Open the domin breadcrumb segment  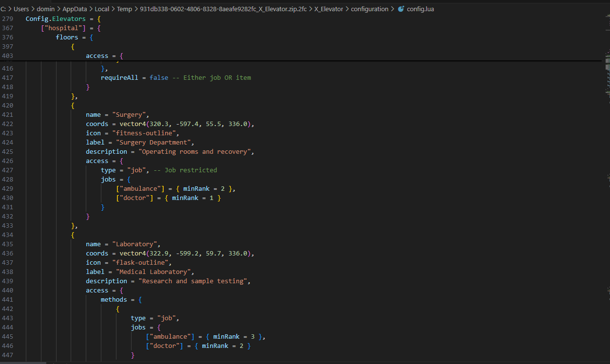coord(46,9)
